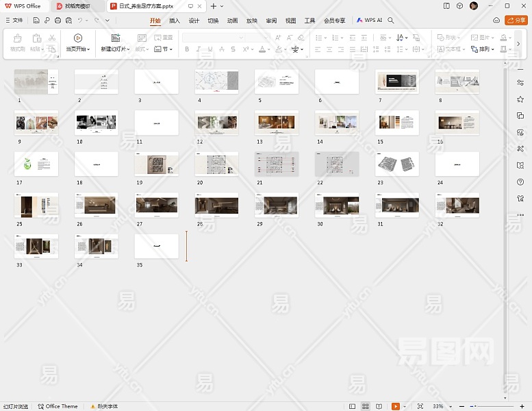Toggle slide sorter view button
Screen dimensions: 532x411
click(x=366, y=406)
